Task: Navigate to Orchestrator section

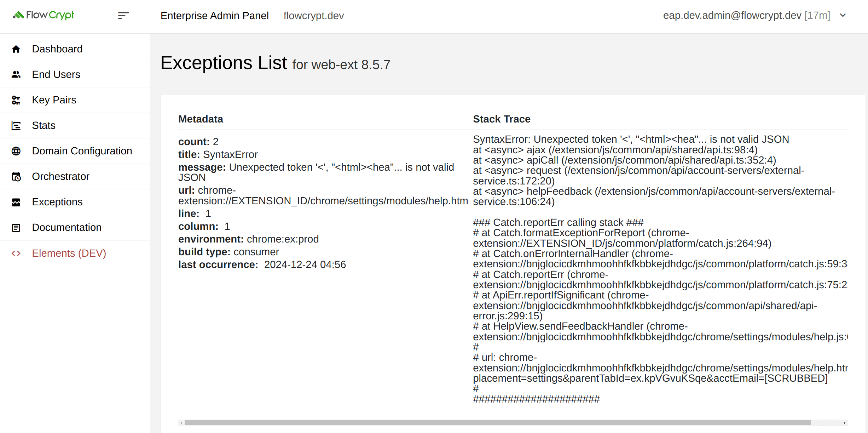Action: pos(60,176)
